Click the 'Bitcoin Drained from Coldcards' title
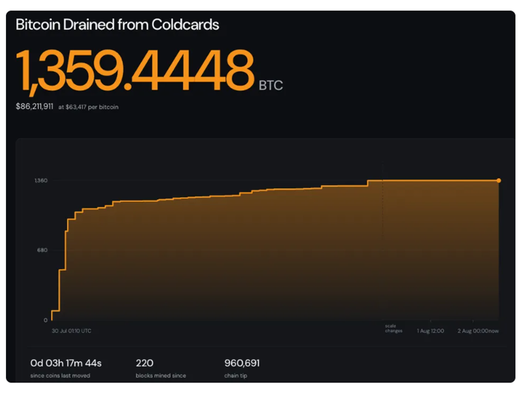 [x=117, y=25]
